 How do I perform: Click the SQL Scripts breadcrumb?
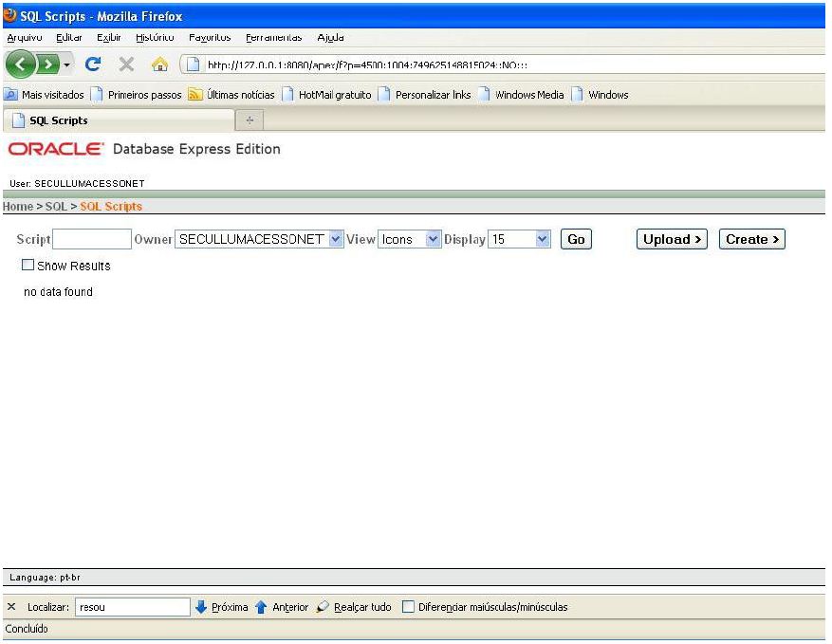click(x=111, y=207)
